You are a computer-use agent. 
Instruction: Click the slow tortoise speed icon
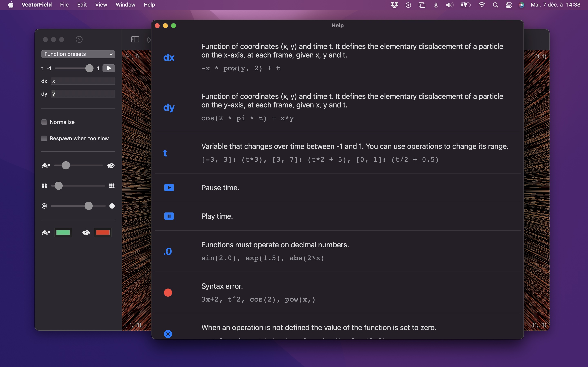pos(46,166)
